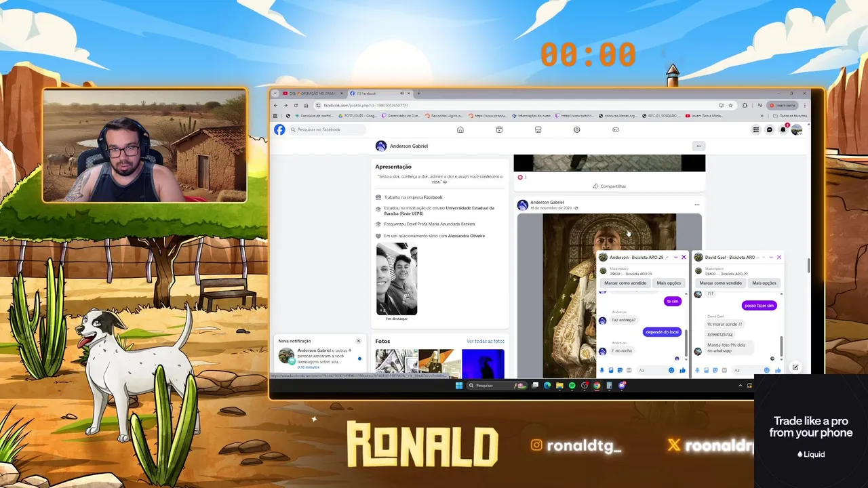Screen dimensions: 868x488
Task: Open emoji picker in Anderson chat
Action: pos(671,370)
